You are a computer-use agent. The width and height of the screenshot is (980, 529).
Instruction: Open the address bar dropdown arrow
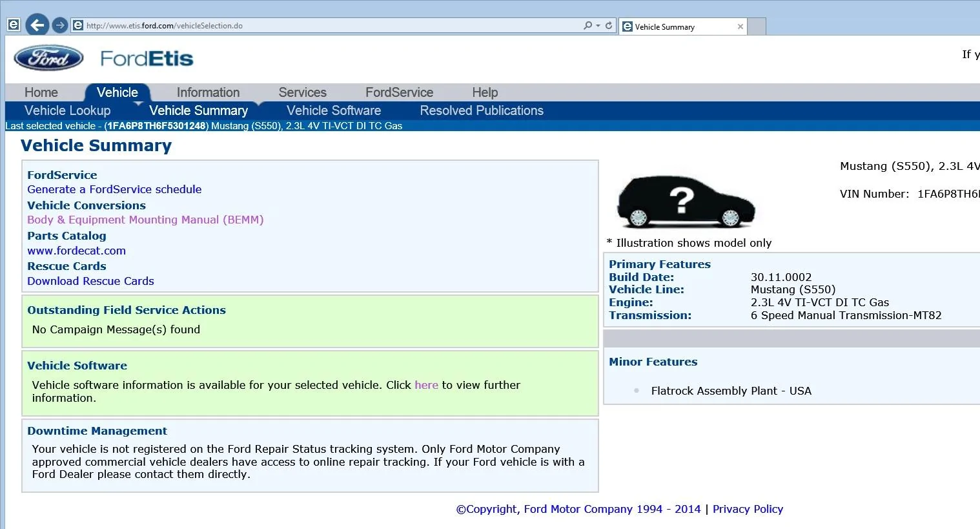(598, 26)
